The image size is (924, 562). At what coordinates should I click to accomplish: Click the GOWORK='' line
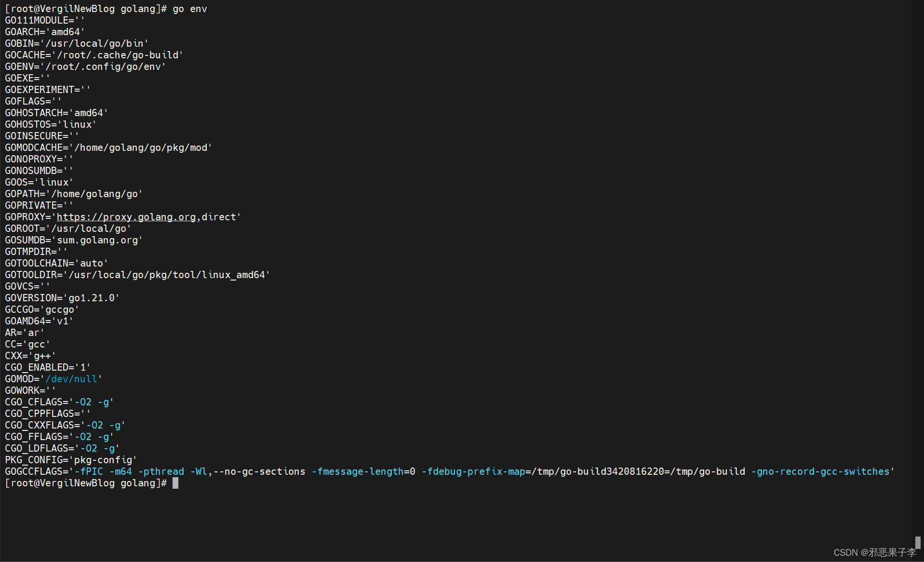30,390
